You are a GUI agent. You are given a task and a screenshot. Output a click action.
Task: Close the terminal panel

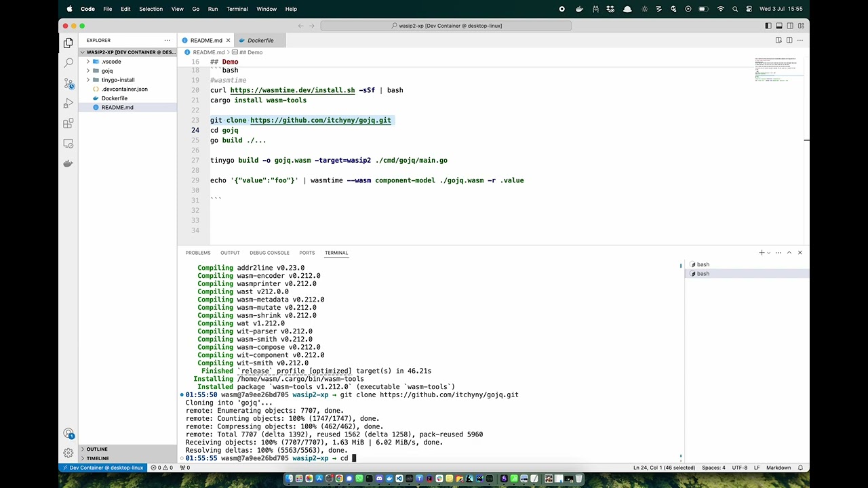point(800,253)
